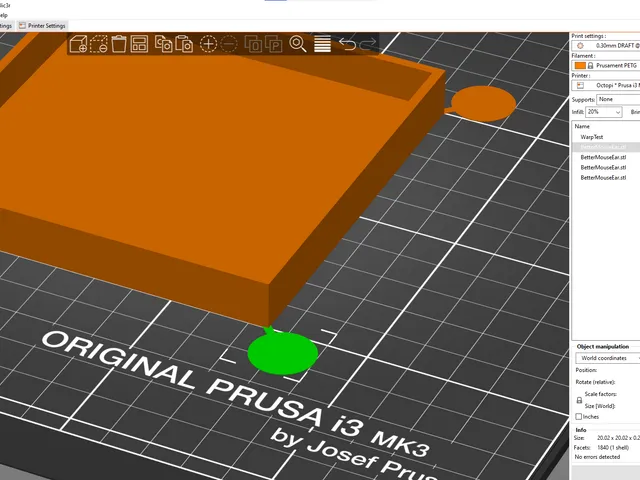
Task: Open the Octopi Prusa i3 printer dropdown
Action: [606, 85]
